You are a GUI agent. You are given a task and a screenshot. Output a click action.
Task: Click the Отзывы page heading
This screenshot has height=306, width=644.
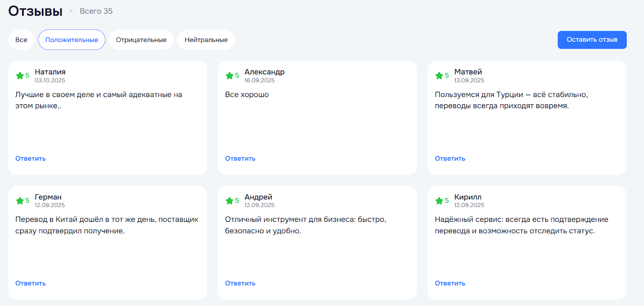tap(35, 11)
